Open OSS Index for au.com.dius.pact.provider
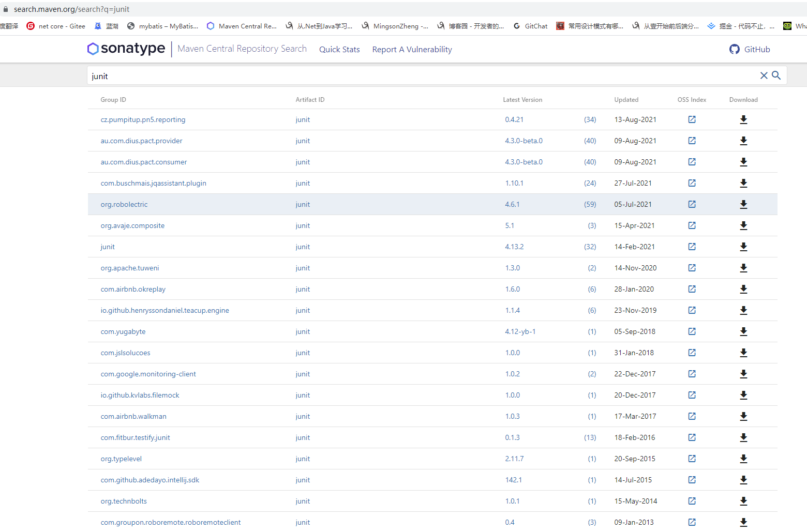Screen dimensions: 807x532 tap(692, 141)
